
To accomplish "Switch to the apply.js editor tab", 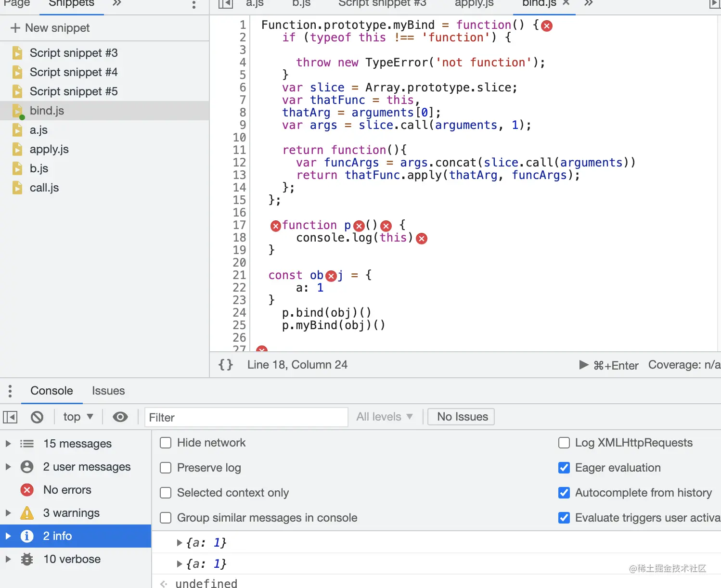I will click(x=474, y=4).
